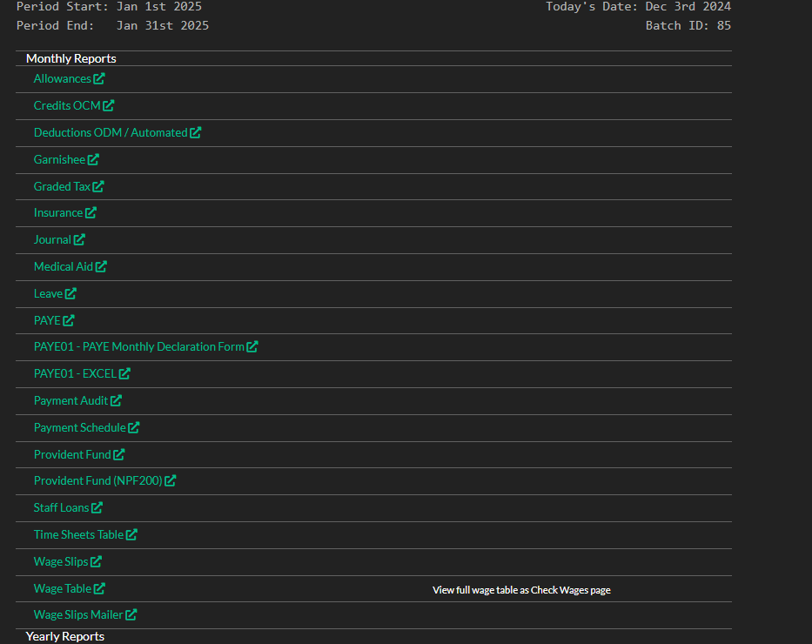The image size is (812, 644).
Task: Click the external-link icon next to Wage Slips Mailer
Action: pyautogui.click(x=131, y=615)
